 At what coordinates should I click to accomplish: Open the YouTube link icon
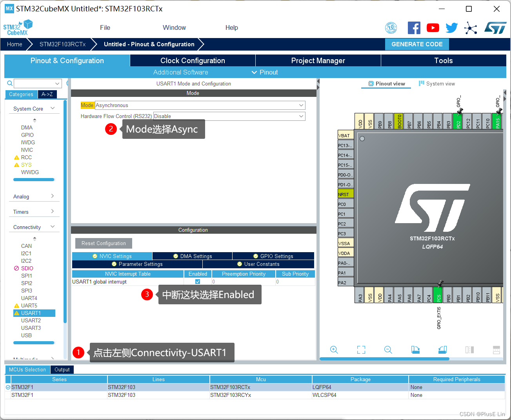(x=433, y=28)
